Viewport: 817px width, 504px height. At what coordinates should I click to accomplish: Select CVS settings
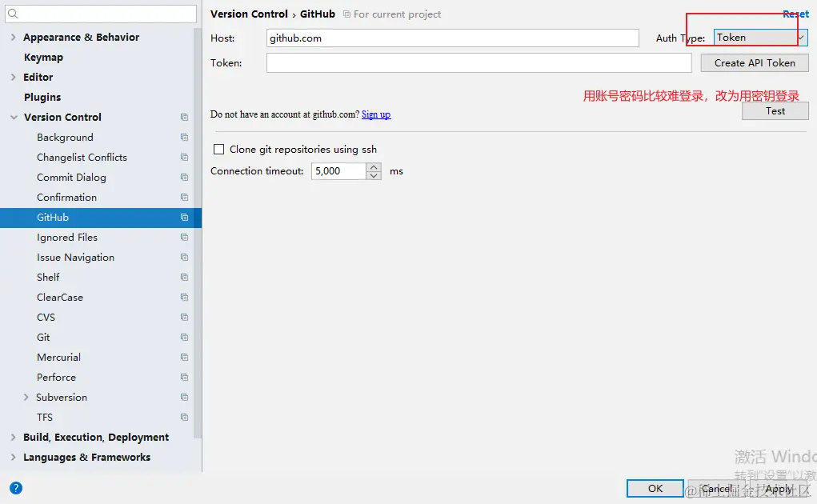46,317
